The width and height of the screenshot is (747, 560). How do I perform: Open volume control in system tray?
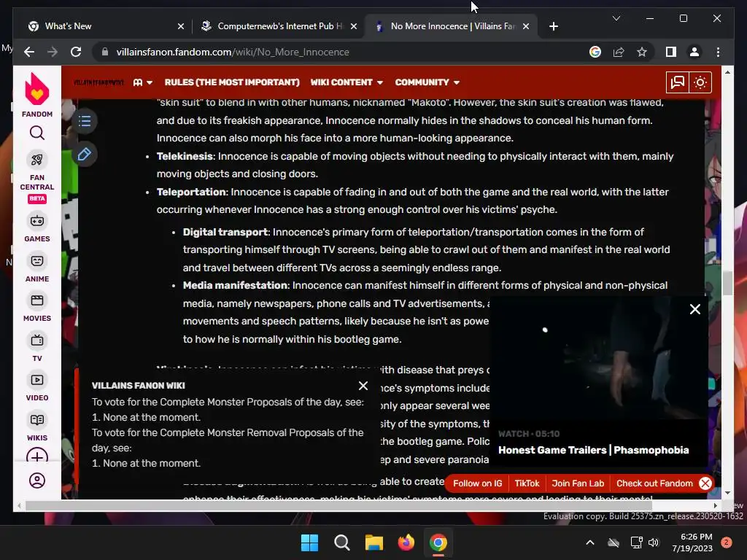[654, 542]
